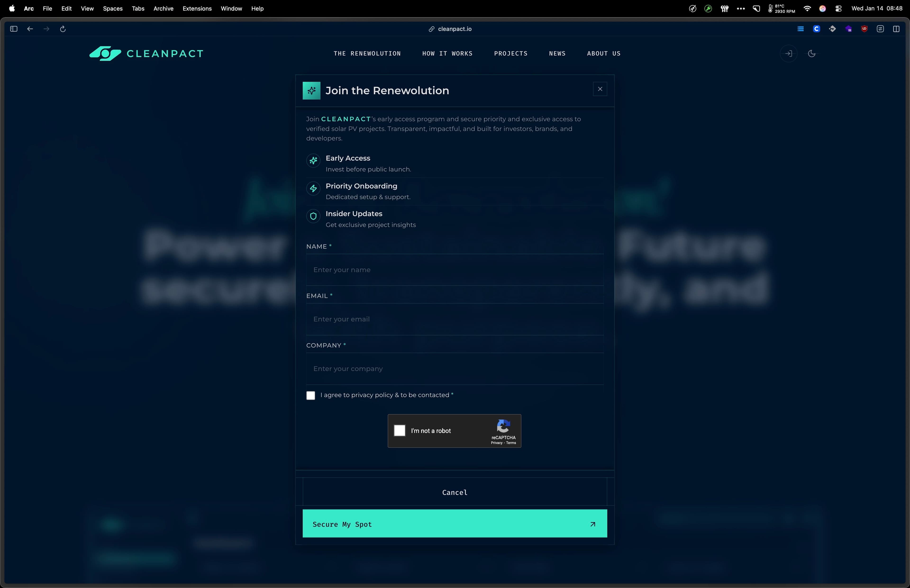910x588 pixels.
Task: Focus the Enter your email field
Action: [455, 319]
